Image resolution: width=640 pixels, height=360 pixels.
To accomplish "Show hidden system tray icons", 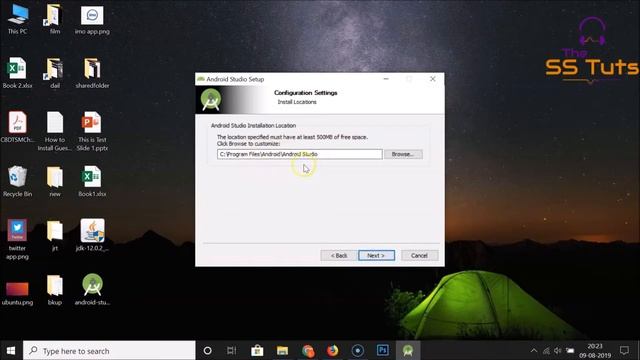I will [x=534, y=351].
